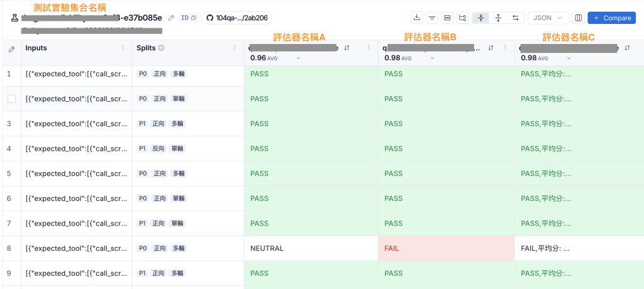Click the tree hierarchy view icon
This screenshot has width=644, height=289.
coord(462,18)
